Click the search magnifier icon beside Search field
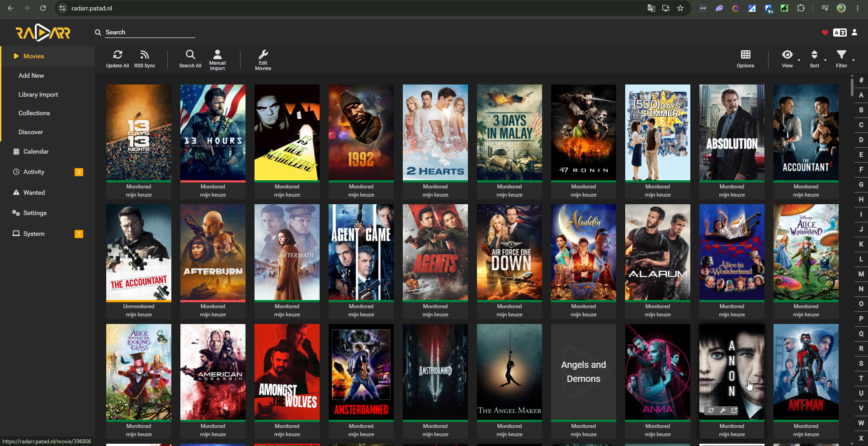Image resolution: width=868 pixels, height=446 pixels. pos(98,33)
